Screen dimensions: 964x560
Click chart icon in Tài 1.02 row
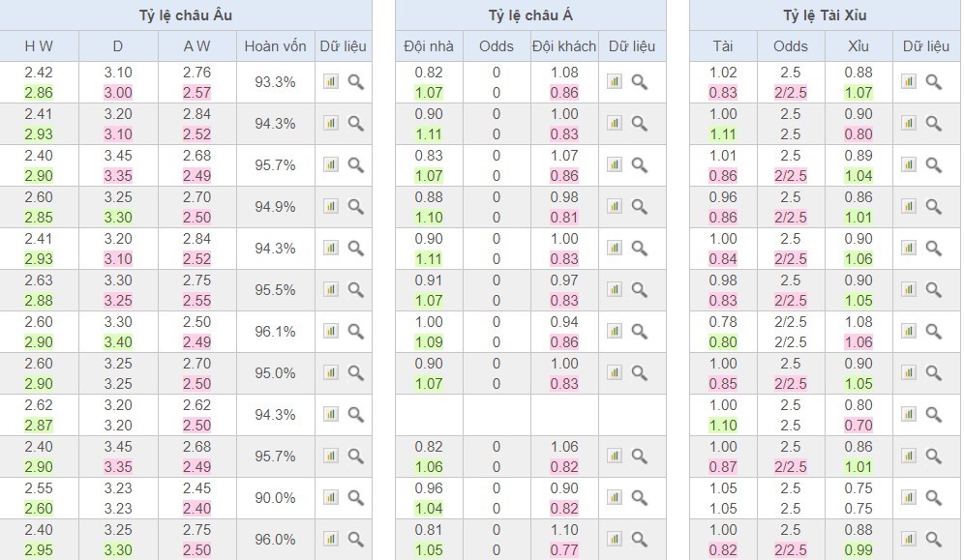pos(909,82)
